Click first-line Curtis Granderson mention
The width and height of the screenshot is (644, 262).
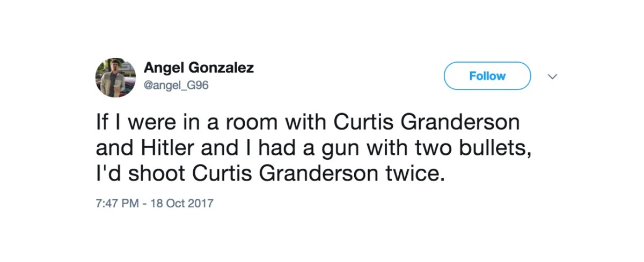click(427, 121)
